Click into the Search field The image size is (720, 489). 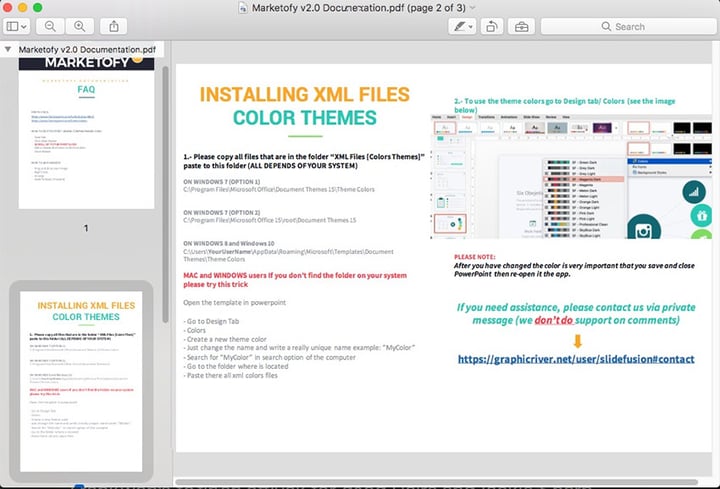[x=628, y=27]
